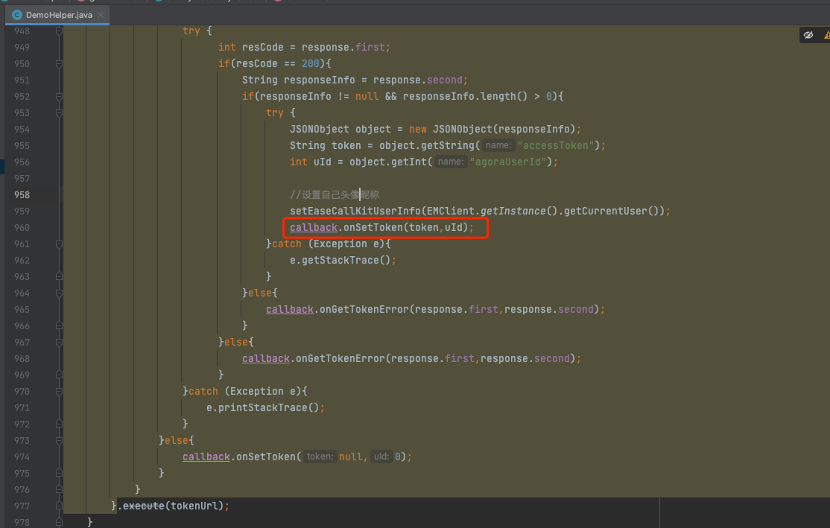Screen dimensions: 830x528
Task: Toggle the reader mode eye icon
Action: click(x=808, y=35)
